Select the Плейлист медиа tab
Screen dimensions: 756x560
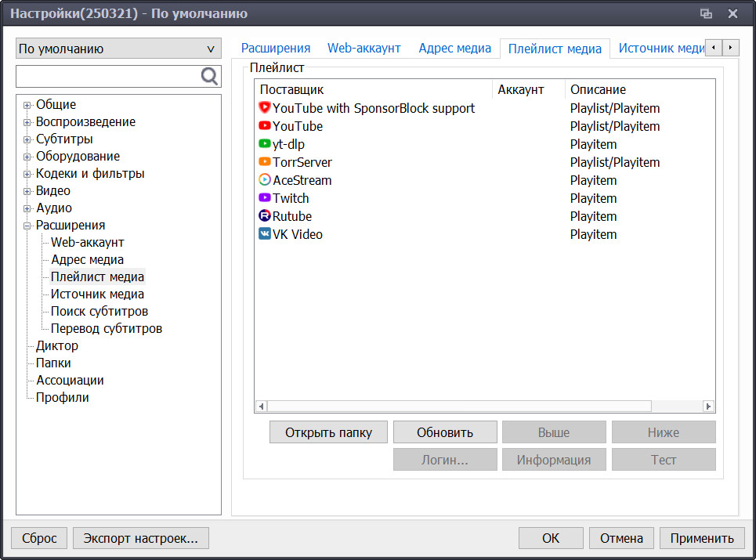pos(555,49)
